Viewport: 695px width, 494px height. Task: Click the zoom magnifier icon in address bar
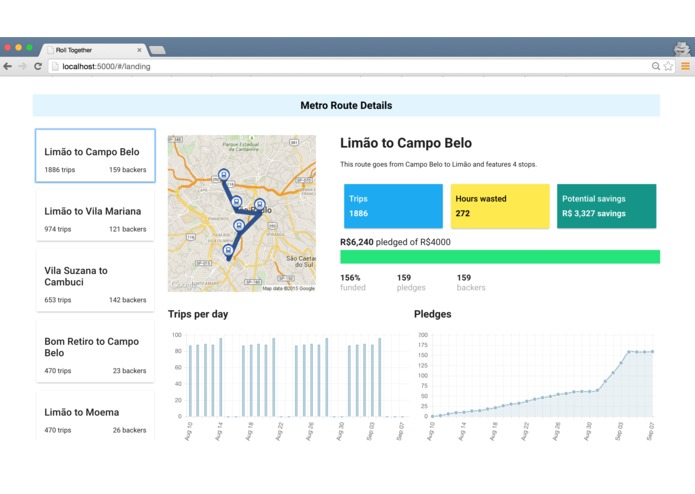[x=656, y=66]
